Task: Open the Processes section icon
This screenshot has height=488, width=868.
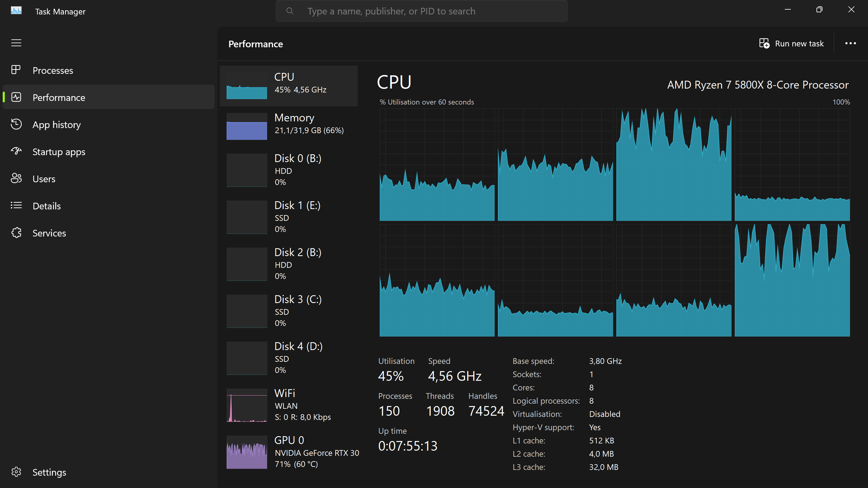Action: coord(16,70)
